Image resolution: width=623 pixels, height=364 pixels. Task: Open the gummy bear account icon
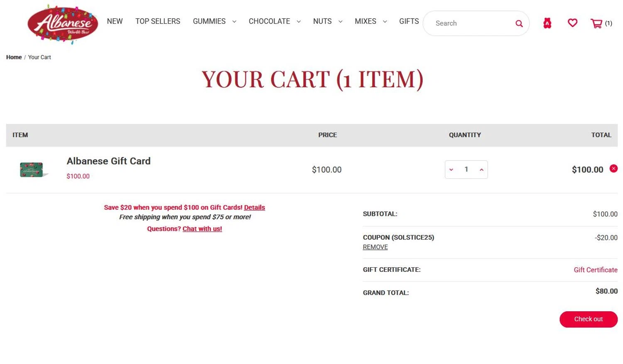coord(547,23)
